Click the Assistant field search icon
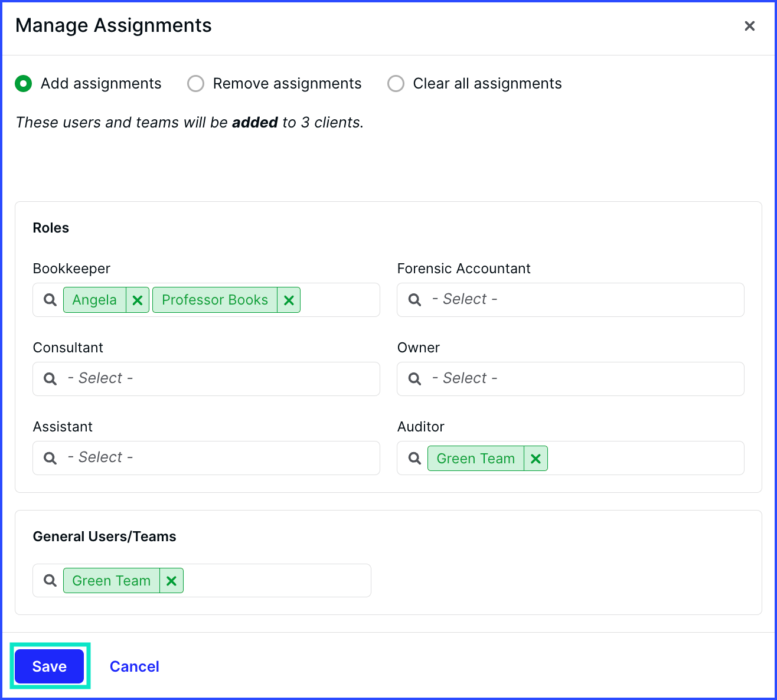The height and width of the screenshot is (700, 777). pyautogui.click(x=51, y=458)
